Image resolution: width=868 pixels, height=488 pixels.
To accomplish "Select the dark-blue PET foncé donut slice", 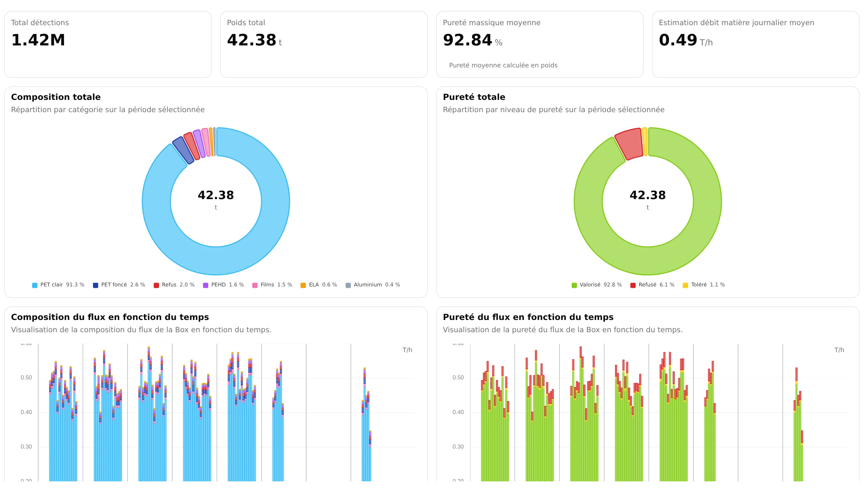I will click(183, 150).
